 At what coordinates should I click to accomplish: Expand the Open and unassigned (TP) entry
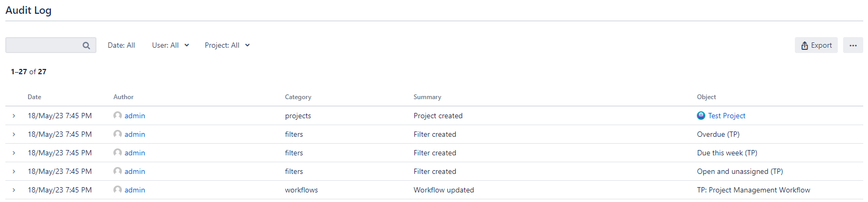pyautogui.click(x=14, y=171)
